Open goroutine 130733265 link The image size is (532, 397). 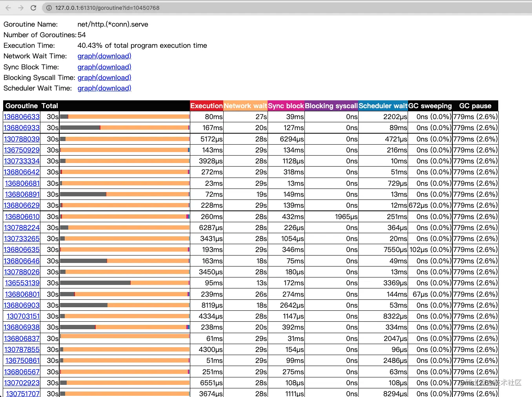(22, 239)
